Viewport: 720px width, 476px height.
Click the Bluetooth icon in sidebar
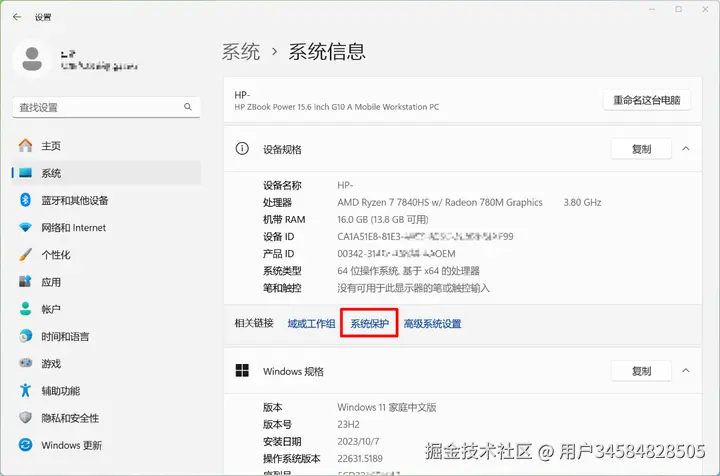[x=25, y=200]
